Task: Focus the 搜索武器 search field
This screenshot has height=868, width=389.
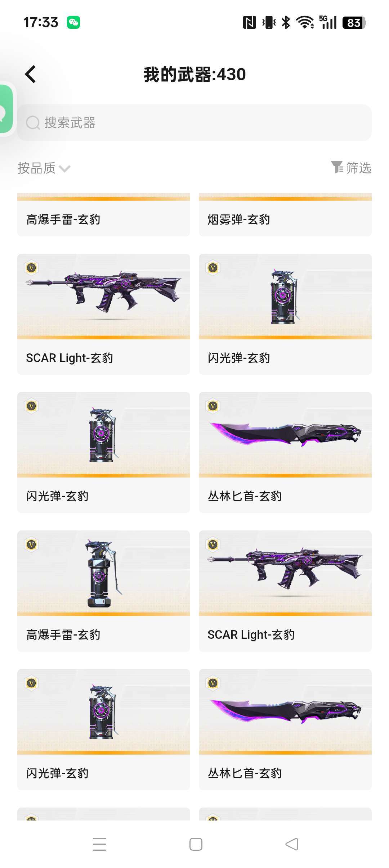Action: coord(194,123)
